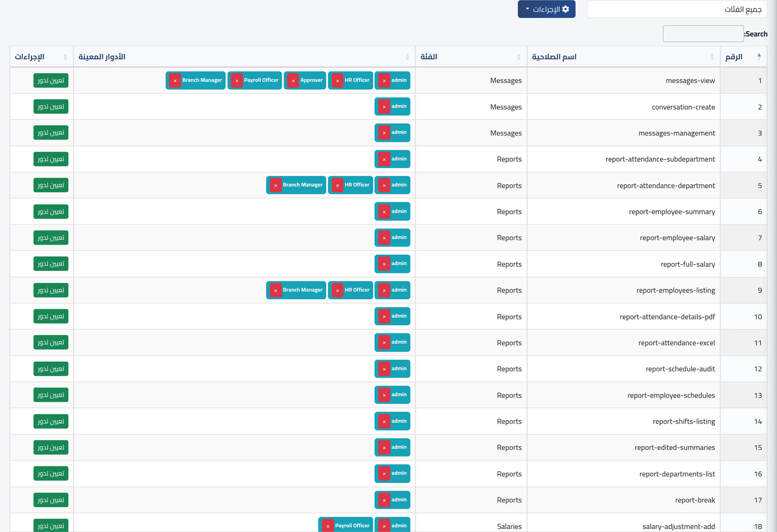Remove HR Officer from report-attendance-department row
Screen dimensions: 777x532
tap(338, 185)
